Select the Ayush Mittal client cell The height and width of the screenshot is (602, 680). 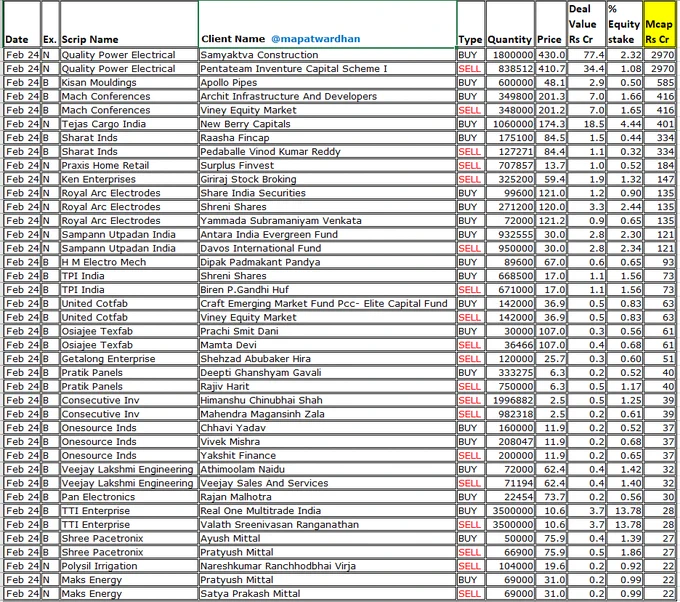(327, 539)
